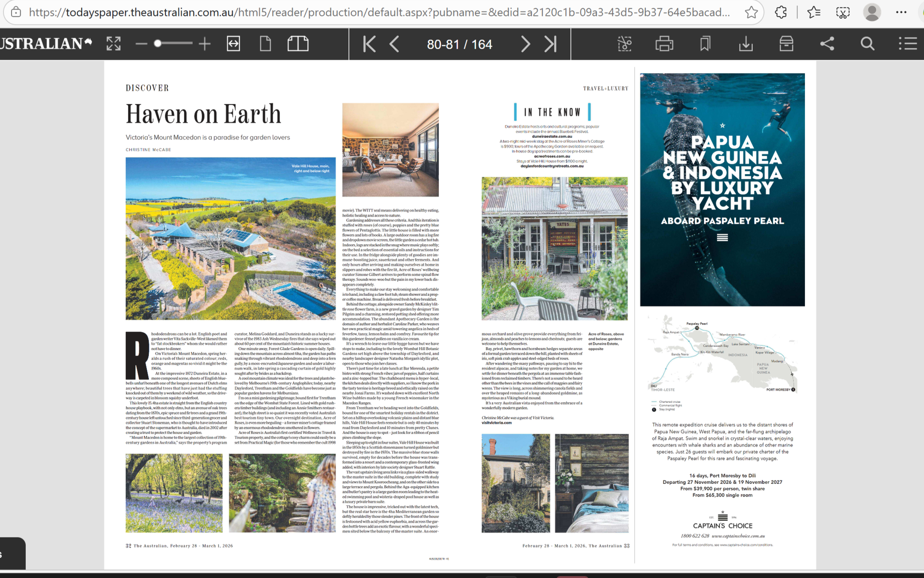Switch to single page view

265,44
